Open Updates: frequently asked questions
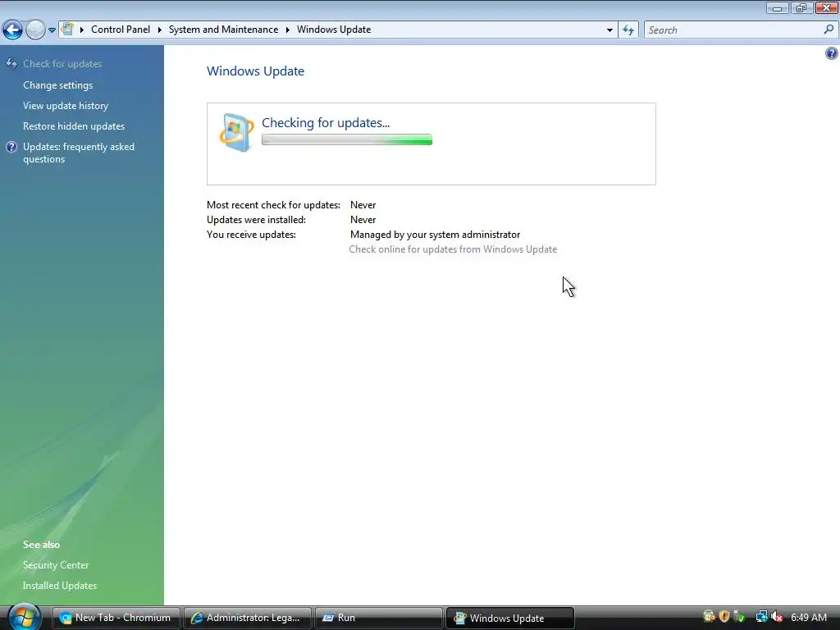This screenshot has width=840, height=630. (x=78, y=153)
